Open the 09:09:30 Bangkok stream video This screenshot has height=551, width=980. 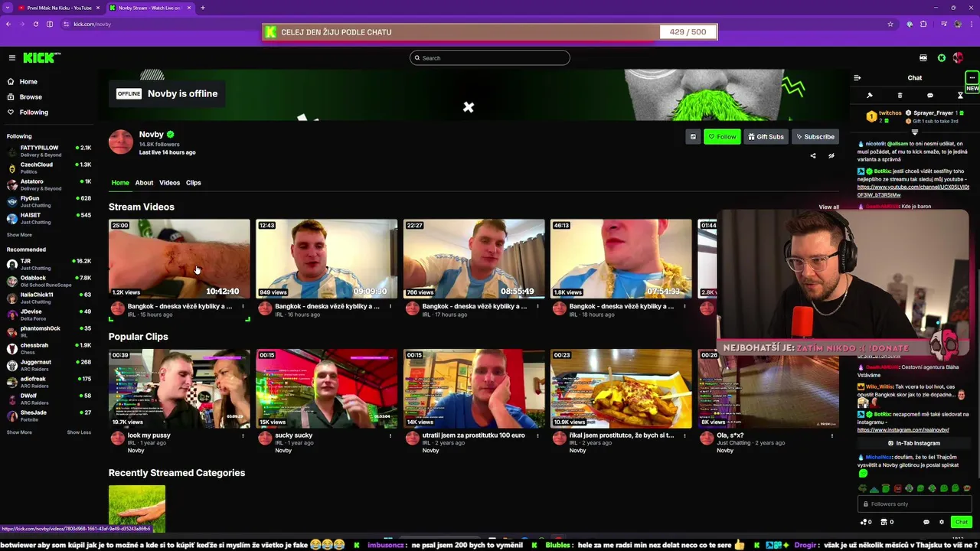[x=326, y=259]
